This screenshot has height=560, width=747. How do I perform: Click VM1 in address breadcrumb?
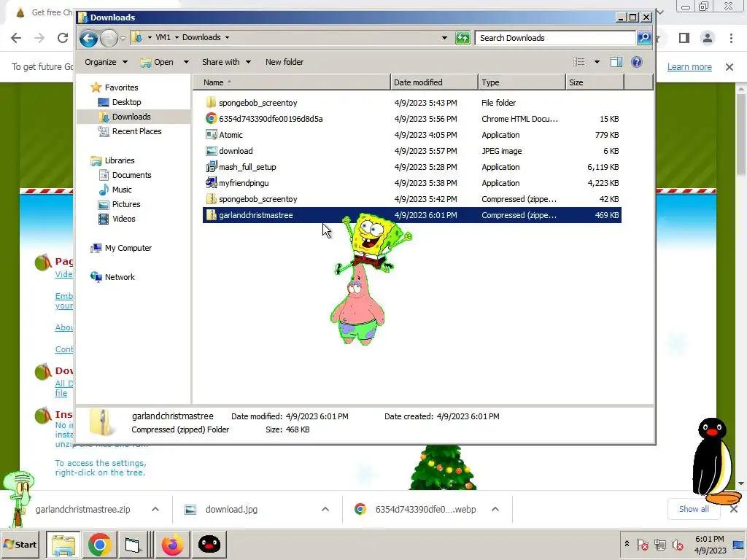163,37
